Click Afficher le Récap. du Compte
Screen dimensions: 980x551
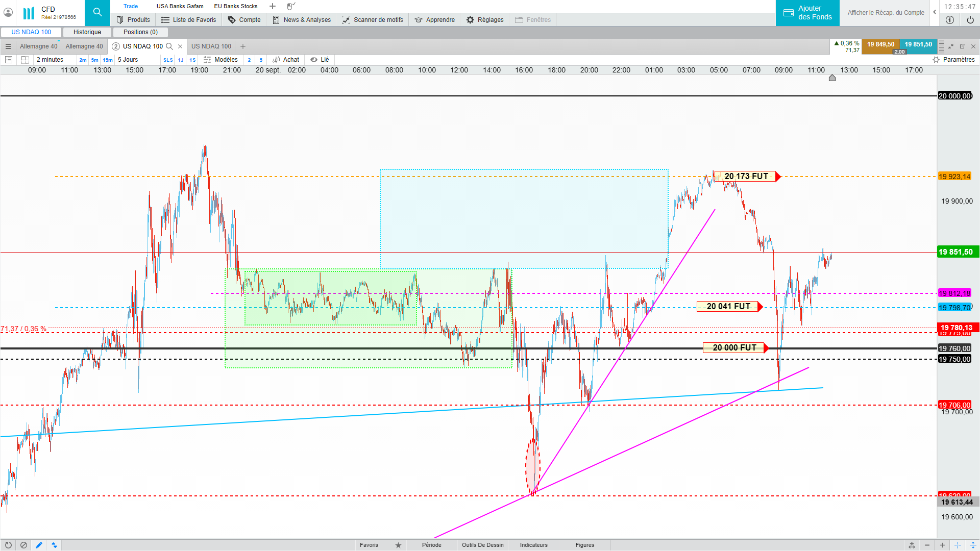point(886,13)
